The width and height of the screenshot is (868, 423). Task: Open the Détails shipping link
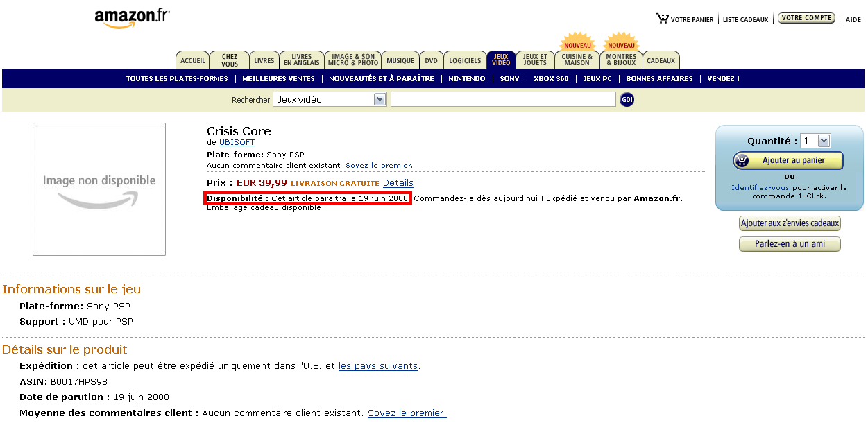tap(398, 183)
